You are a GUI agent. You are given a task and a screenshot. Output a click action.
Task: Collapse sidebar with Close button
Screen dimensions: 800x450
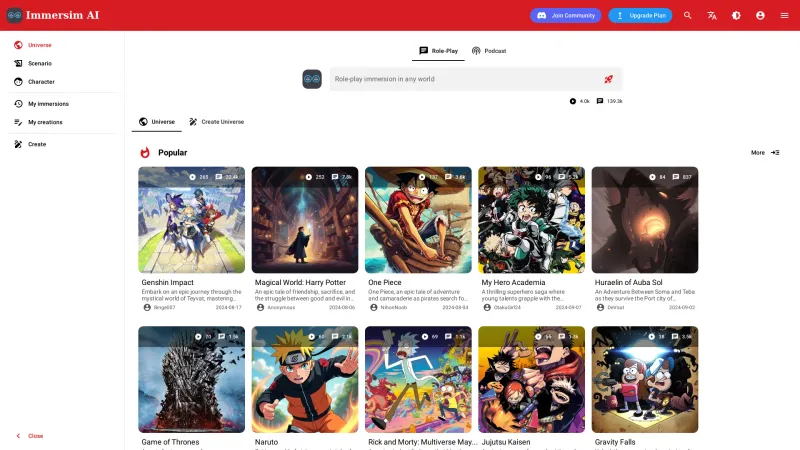(30, 436)
